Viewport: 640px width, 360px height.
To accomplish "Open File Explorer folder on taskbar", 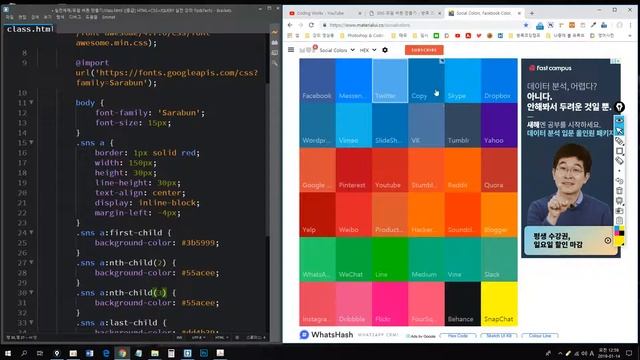I will click(155, 353).
